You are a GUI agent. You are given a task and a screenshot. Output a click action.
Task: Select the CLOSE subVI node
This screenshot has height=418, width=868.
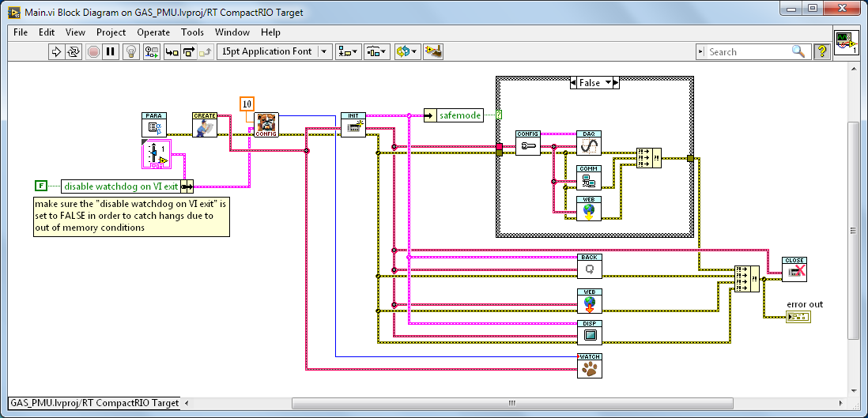tap(794, 269)
